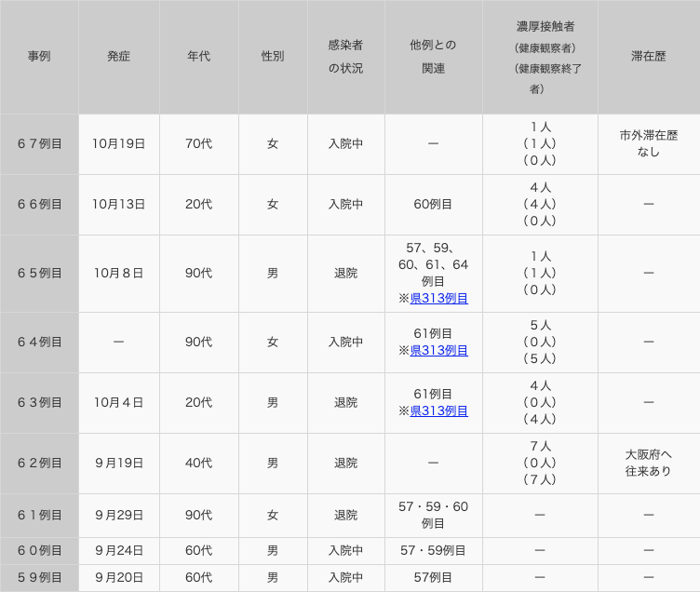This screenshot has width=700, height=592.
Task: Click the 大阪府へ往来あり cell
Action: tap(648, 463)
